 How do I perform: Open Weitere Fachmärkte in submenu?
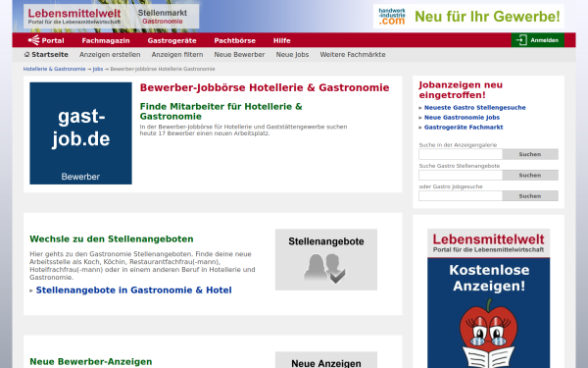(353, 54)
